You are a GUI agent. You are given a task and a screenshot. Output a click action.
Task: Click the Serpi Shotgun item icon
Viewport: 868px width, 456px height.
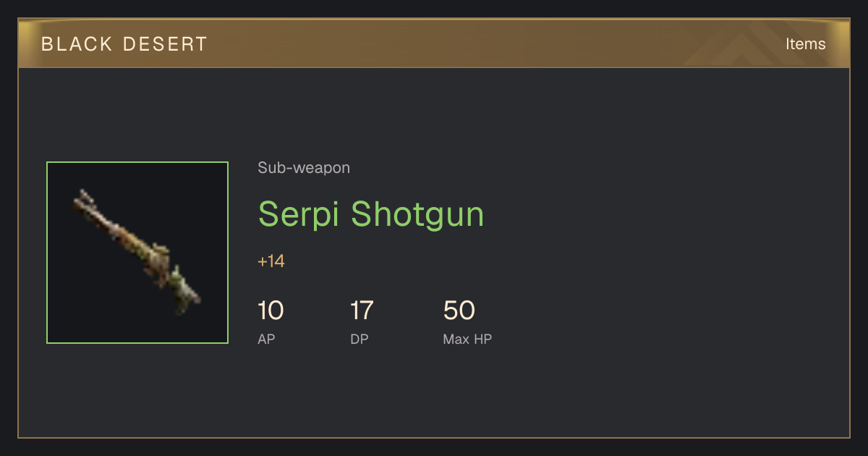click(137, 253)
